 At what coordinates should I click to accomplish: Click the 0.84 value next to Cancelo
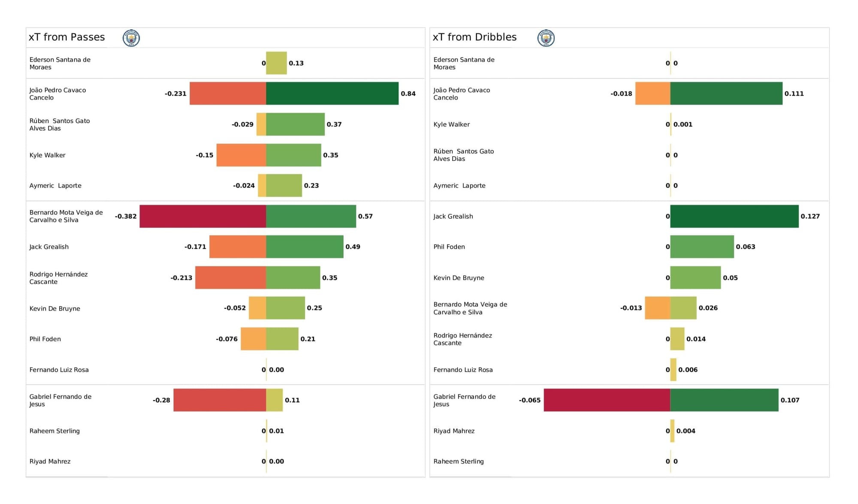[408, 94]
